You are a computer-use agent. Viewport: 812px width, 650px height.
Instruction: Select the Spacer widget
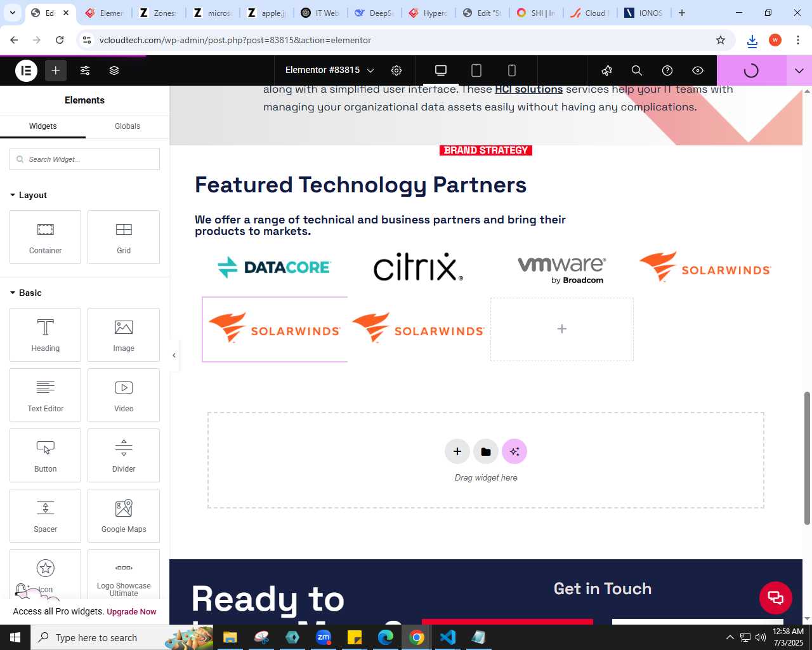(x=45, y=515)
